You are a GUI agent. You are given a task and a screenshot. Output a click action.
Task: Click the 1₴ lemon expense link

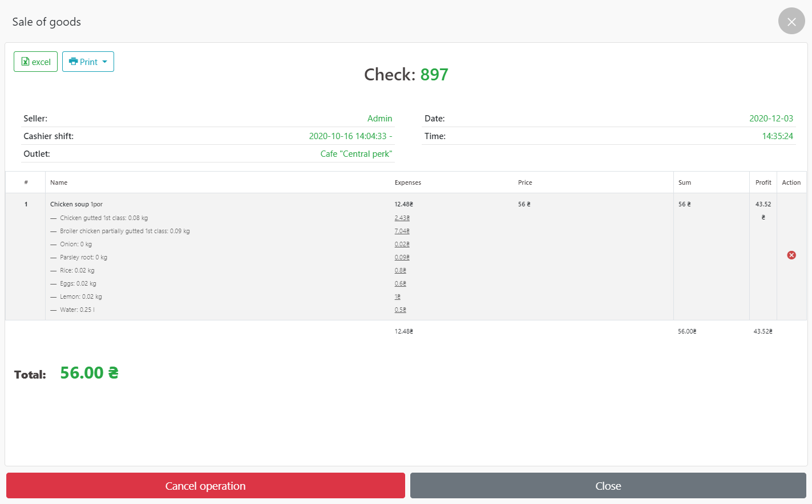coord(397,296)
